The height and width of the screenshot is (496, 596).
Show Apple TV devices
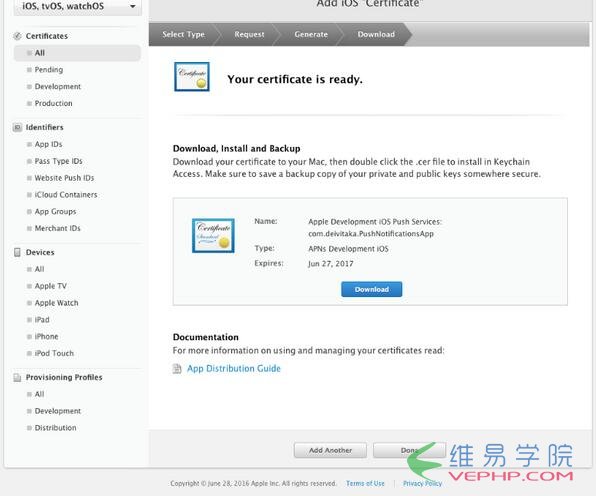[x=51, y=286]
